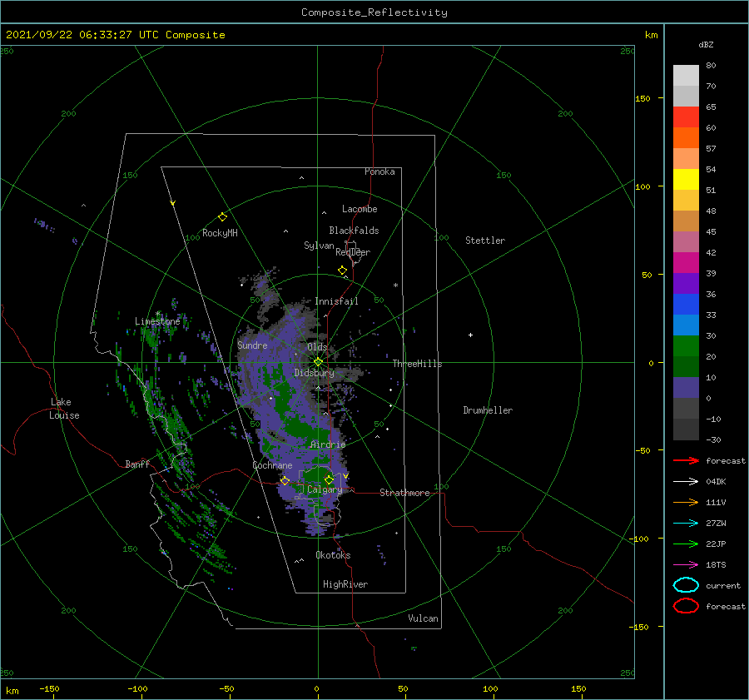Select the green 22JP arrow in legend
The height and width of the screenshot is (700, 749).
[686, 544]
